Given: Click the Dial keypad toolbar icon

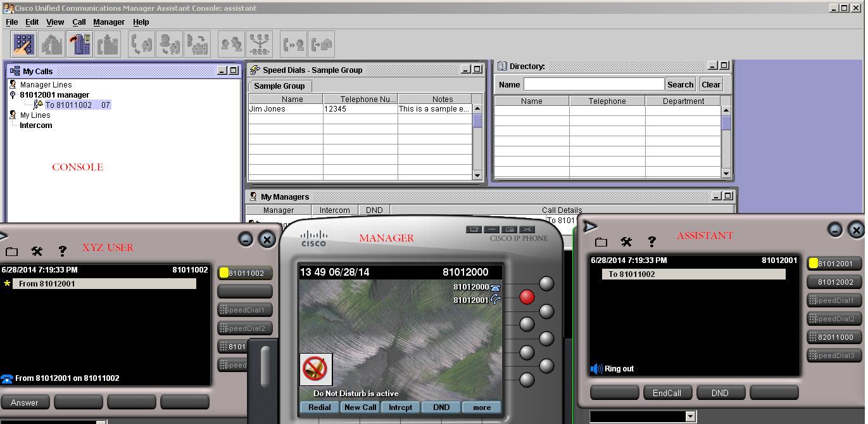Looking at the screenshot, I should click(24, 44).
